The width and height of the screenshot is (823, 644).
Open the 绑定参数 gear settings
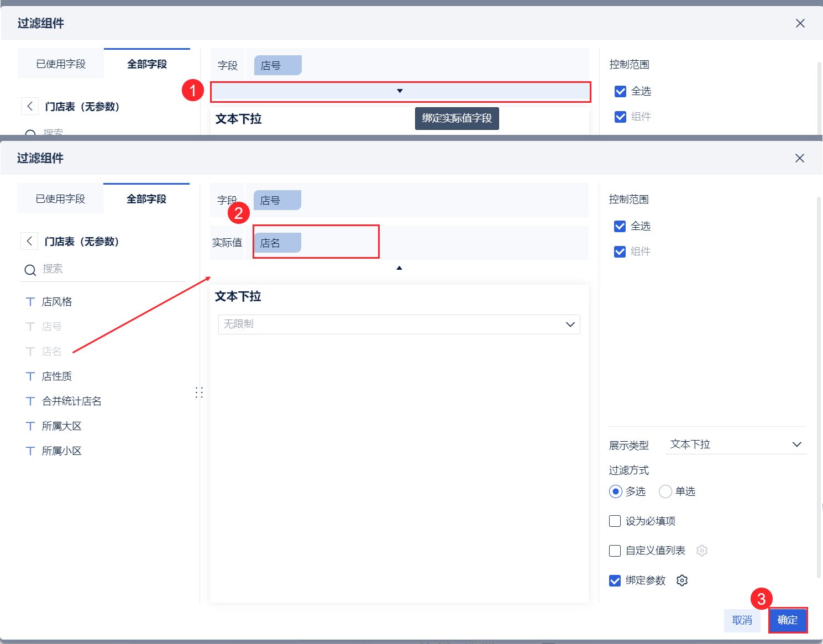click(x=682, y=580)
